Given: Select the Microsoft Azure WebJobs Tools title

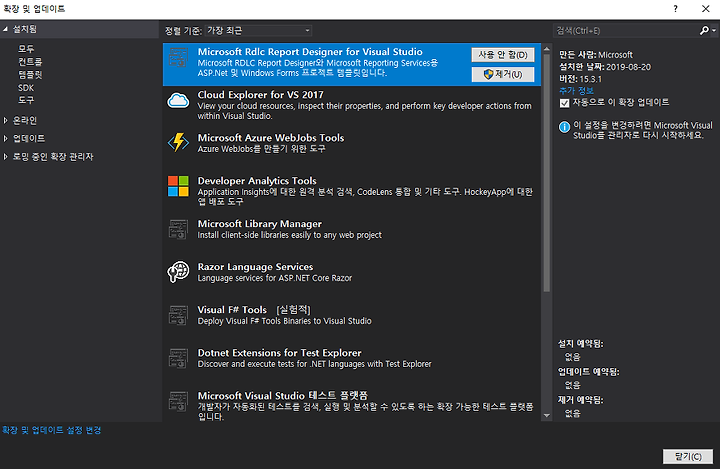Looking at the screenshot, I should click(270, 137).
